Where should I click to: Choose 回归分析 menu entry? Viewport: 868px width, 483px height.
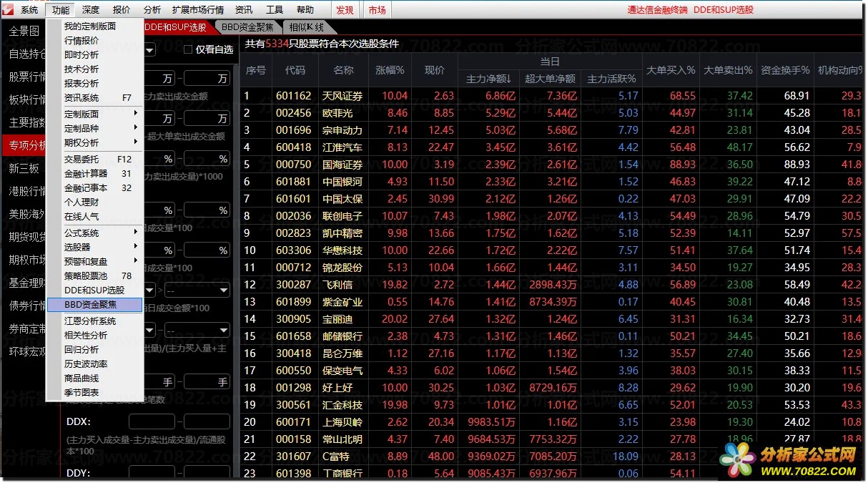94,350
